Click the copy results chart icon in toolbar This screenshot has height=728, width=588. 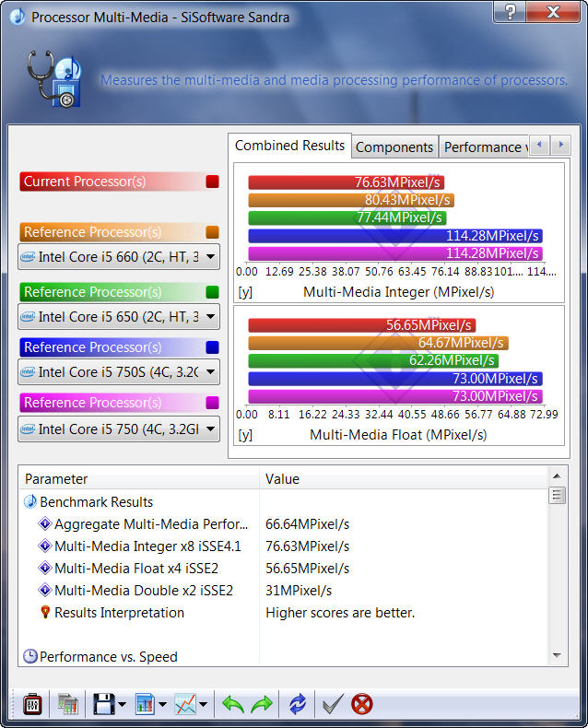[68, 705]
